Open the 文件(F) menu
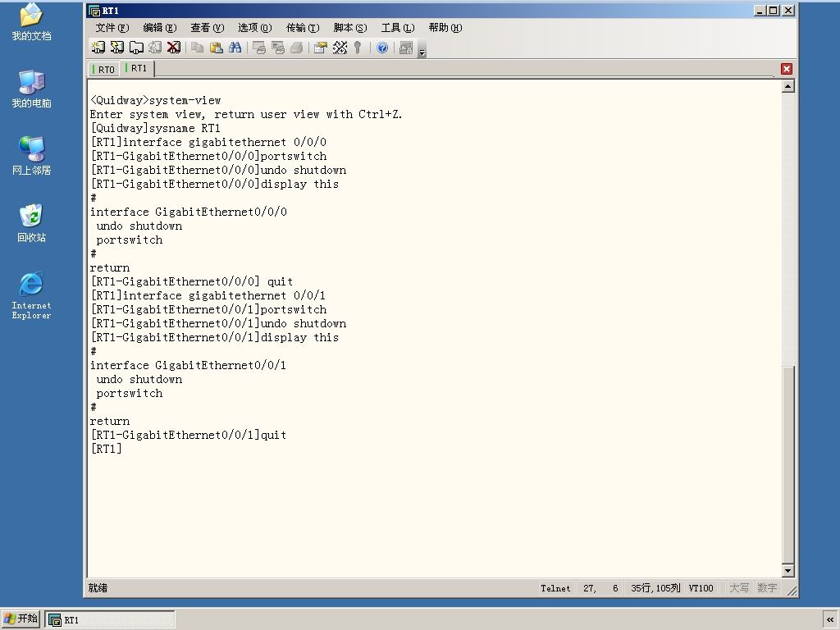840x630 pixels. (x=112, y=28)
